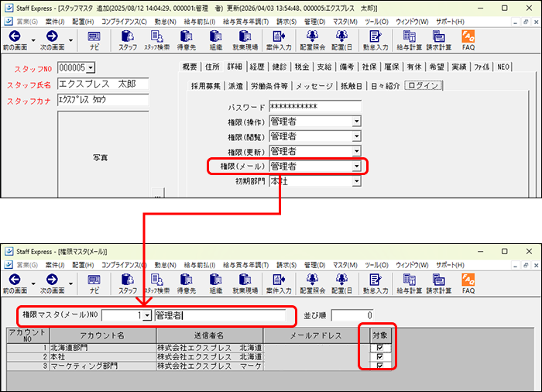Click 給与計算 icon in the upper window toolbar
This screenshot has width=542, height=392.
[x=410, y=40]
